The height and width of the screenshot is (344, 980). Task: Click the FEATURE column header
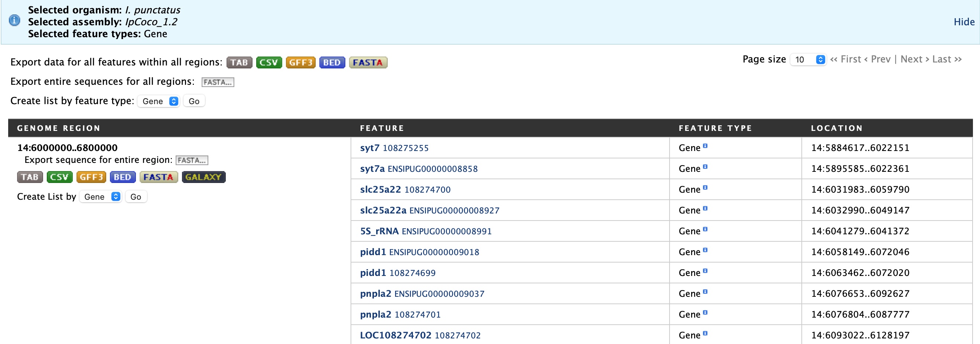click(382, 128)
